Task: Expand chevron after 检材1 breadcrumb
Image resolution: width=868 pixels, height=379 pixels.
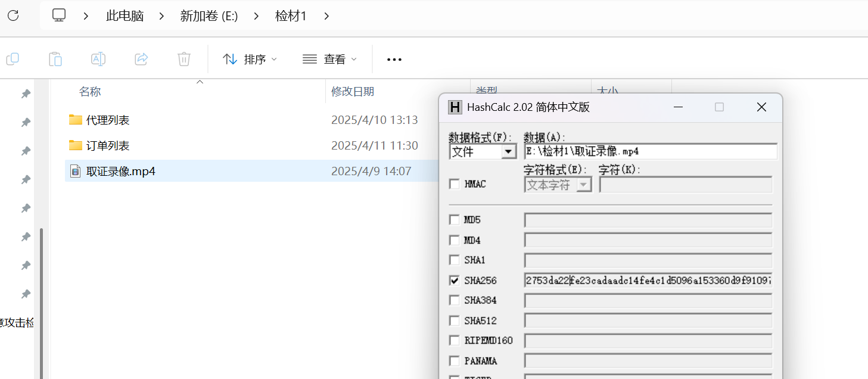Action: pyautogui.click(x=326, y=16)
